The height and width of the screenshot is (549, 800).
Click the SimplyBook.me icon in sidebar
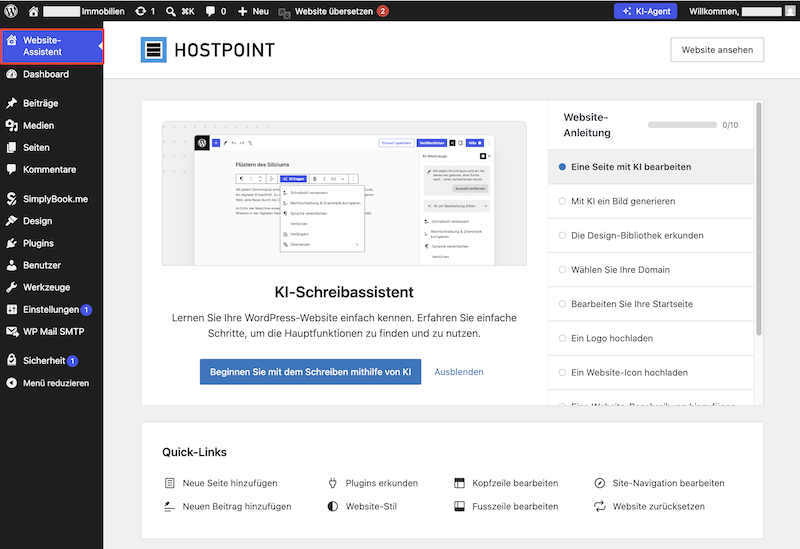(x=12, y=198)
